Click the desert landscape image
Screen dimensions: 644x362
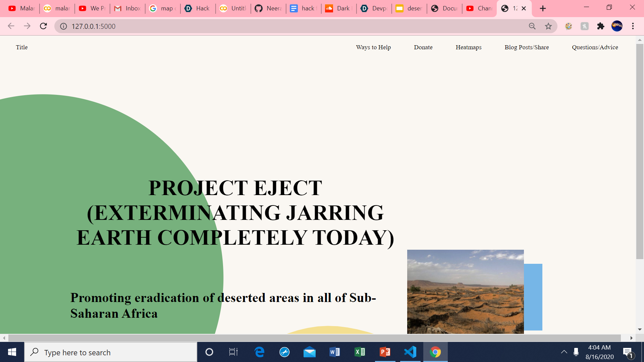465,292
